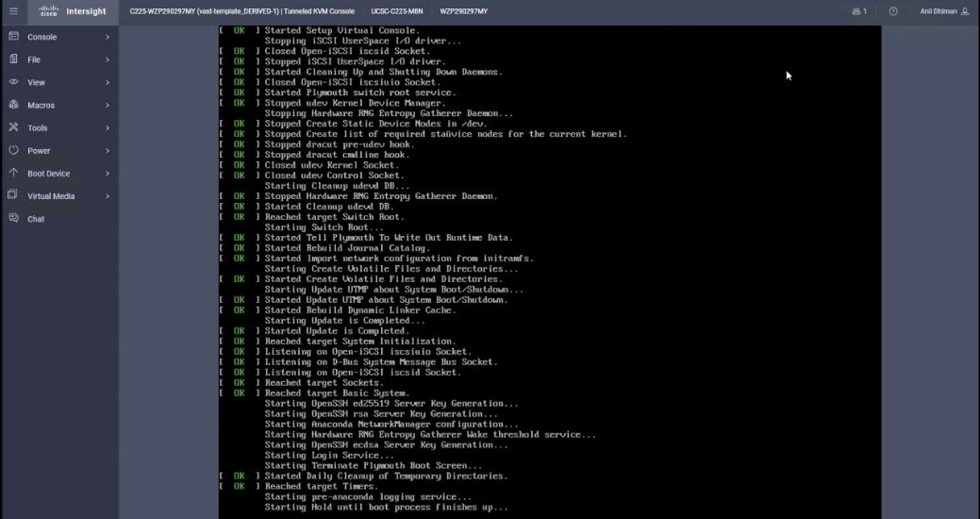This screenshot has width=980, height=519.
Task: Click 'Starting Hold until boot process finishes up' line
Action: [x=387, y=507]
